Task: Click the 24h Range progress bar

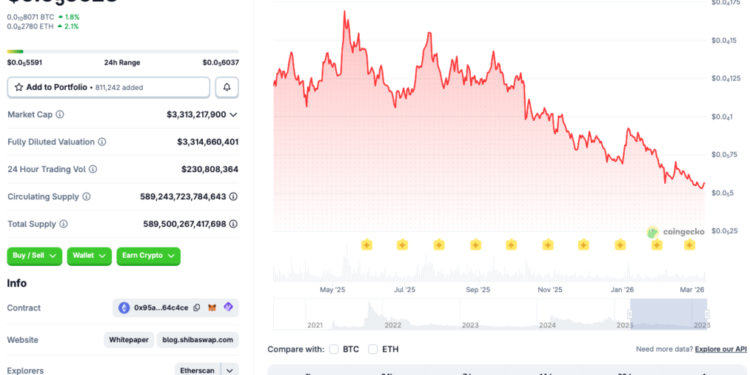Action: [123, 52]
